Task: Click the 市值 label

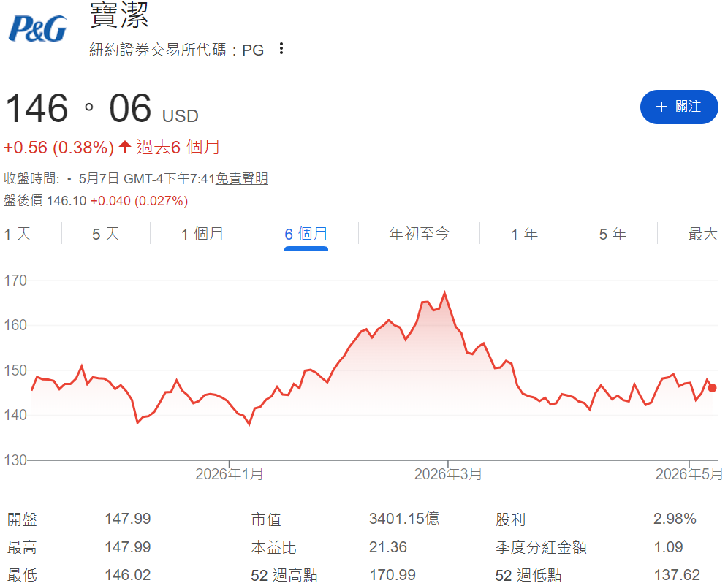Action: pyautogui.click(x=266, y=519)
